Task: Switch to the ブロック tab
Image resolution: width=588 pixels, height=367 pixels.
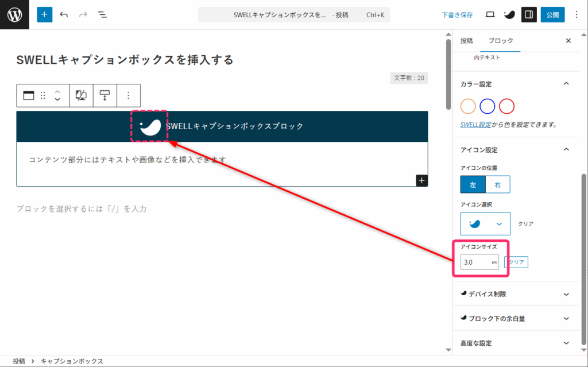Action: coord(501,41)
